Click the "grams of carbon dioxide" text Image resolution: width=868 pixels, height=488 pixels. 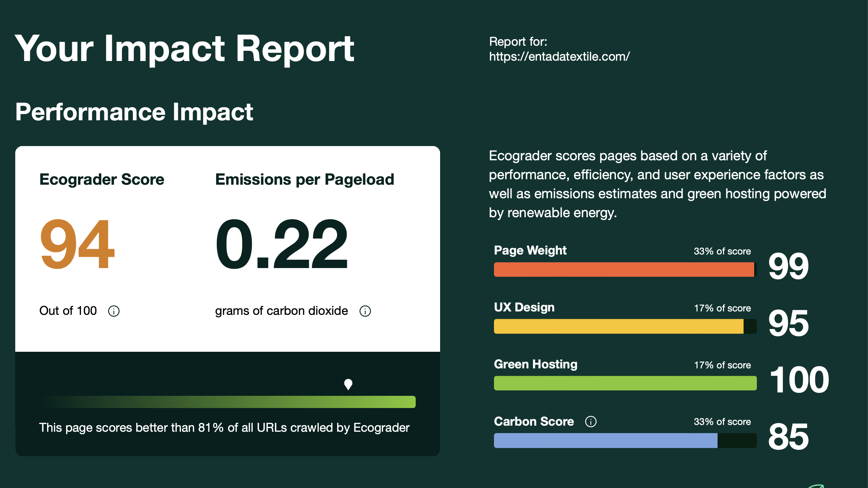(x=282, y=311)
